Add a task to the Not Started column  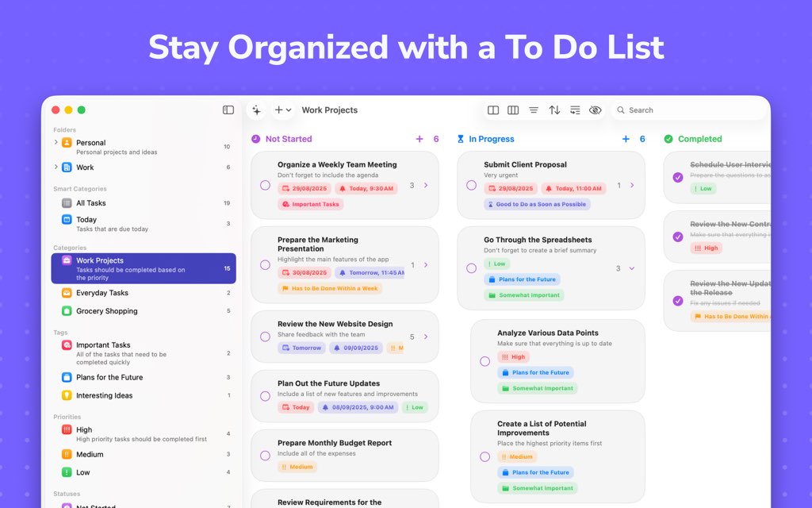pos(419,138)
